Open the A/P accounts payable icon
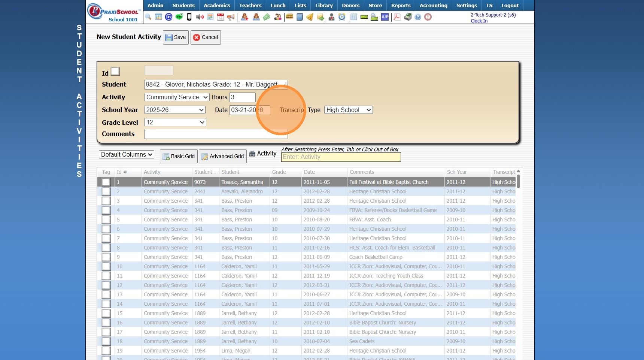This screenshot has height=360, width=644. pyautogui.click(x=385, y=17)
